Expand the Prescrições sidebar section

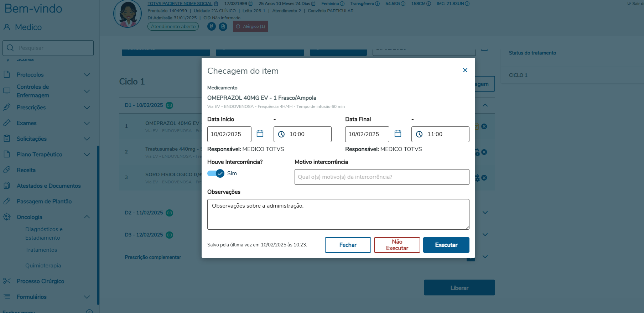87,108
